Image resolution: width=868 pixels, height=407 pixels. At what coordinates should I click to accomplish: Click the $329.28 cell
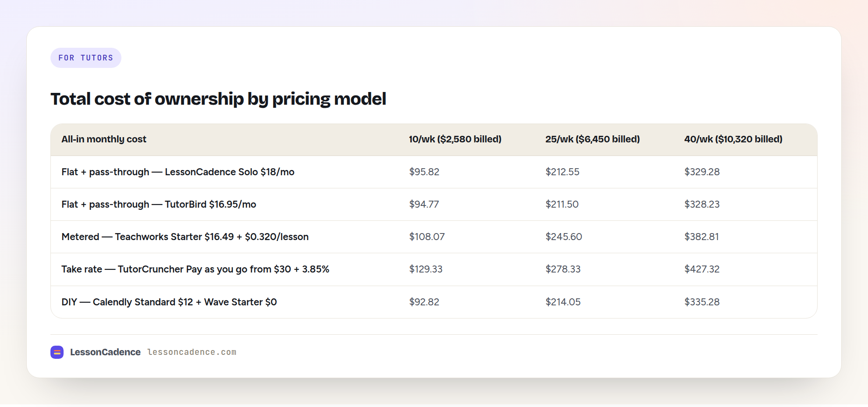click(x=702, y=172)
